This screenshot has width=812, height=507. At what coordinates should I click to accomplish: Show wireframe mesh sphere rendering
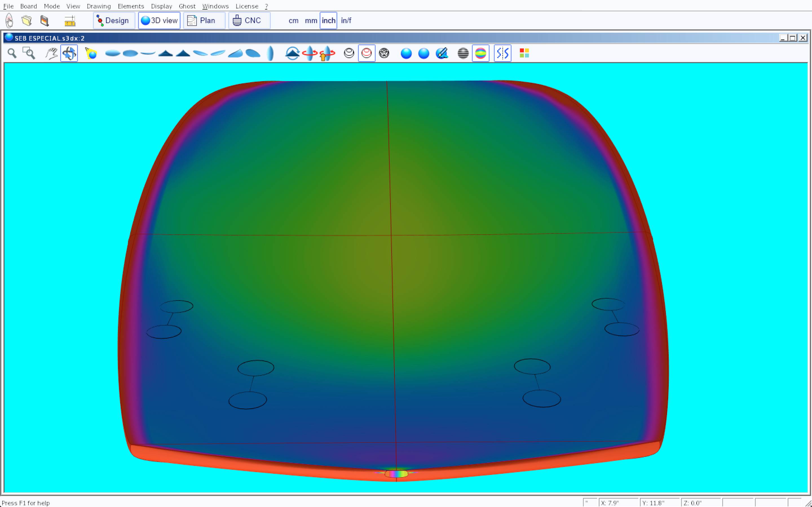384,53
